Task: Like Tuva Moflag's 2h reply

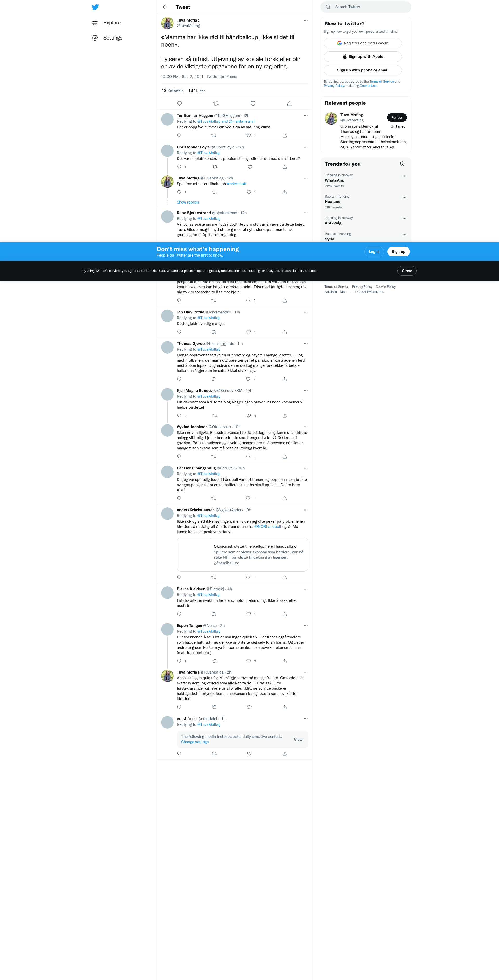Action: [249, 707]
